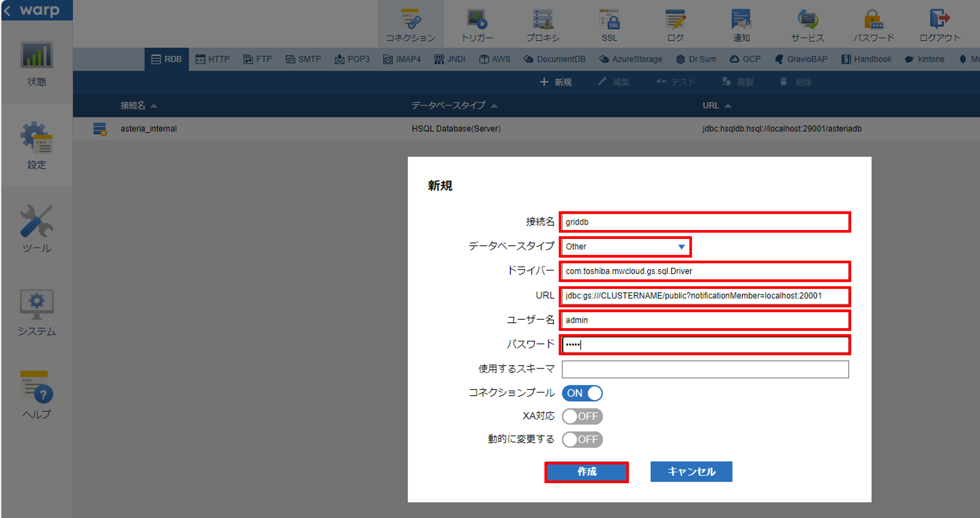
Task: Switch to the HTTP connection tab
Action: [213, 59]
